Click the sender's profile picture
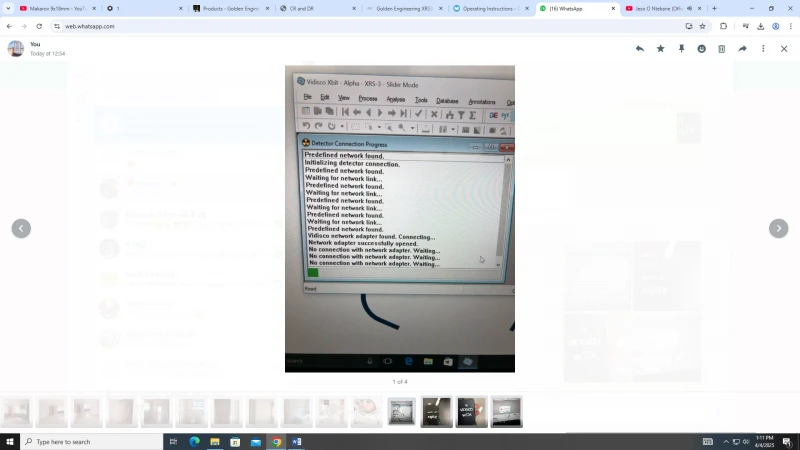 [15, 48]
